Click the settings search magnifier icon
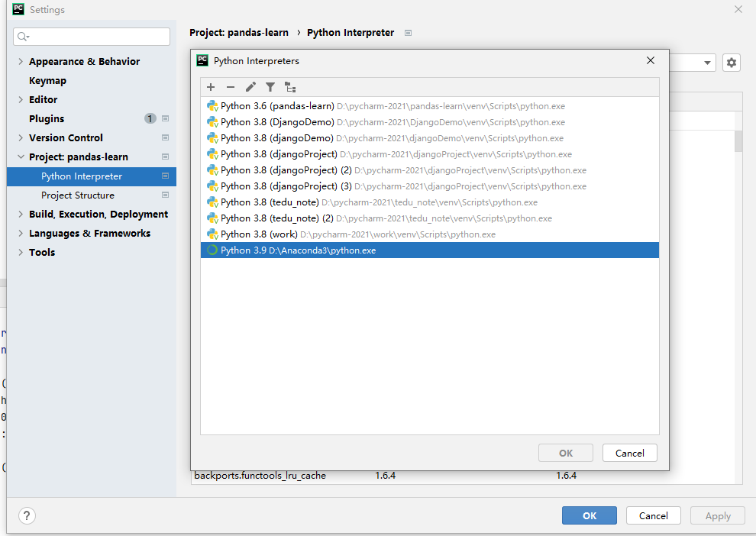Screen dimensions: 756x536 pyautogui.click(x=23, y=37)
